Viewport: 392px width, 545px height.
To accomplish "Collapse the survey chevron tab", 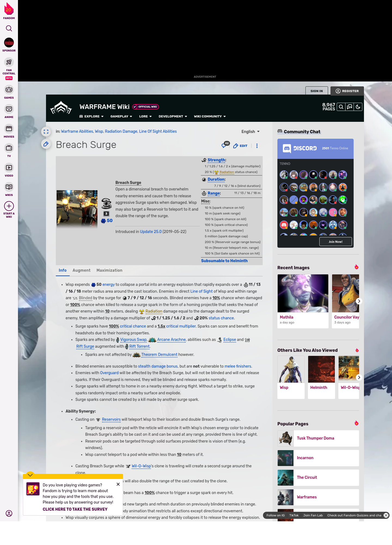I will point(30,475).
